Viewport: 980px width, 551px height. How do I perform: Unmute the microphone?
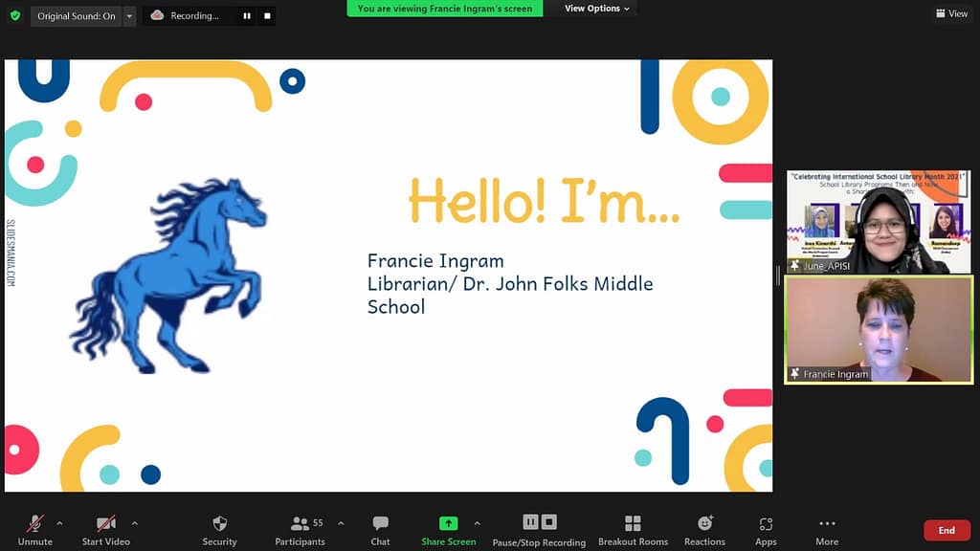[x=35, y=530]
